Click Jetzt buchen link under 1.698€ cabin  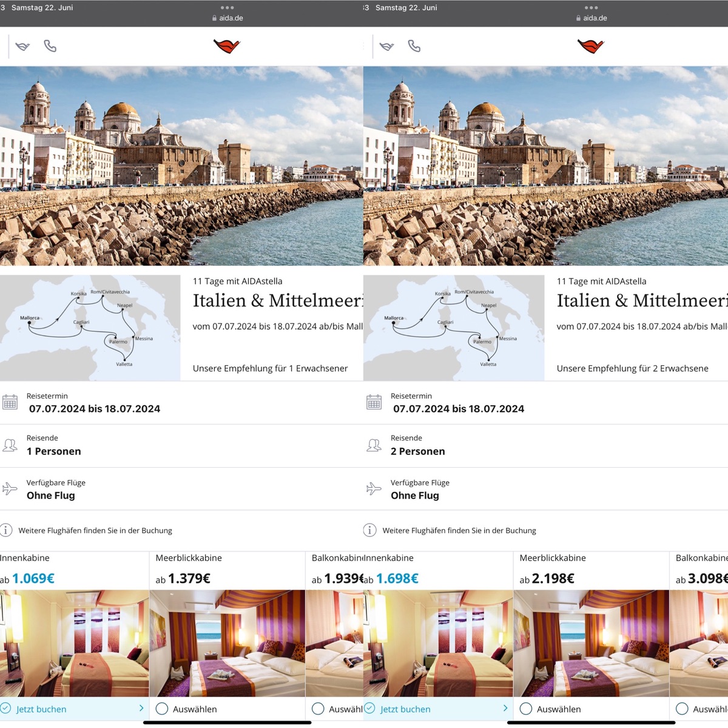405,709
